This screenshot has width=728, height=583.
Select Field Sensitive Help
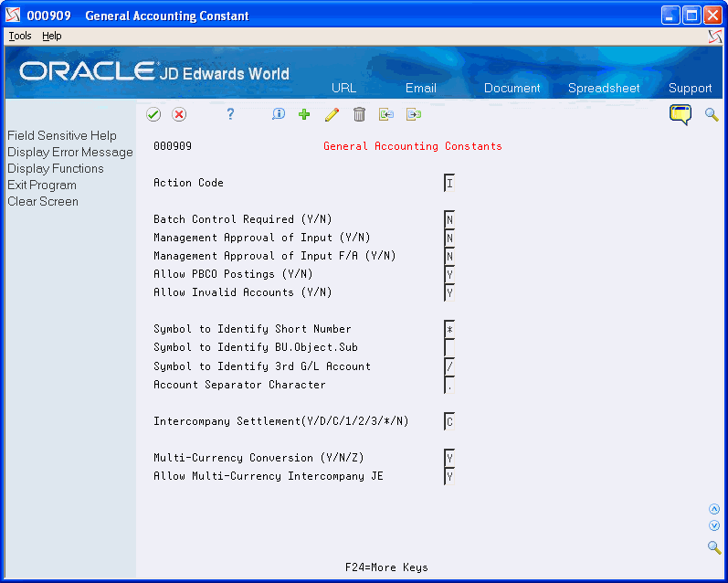pyautogui.click(x=62, y=135)
